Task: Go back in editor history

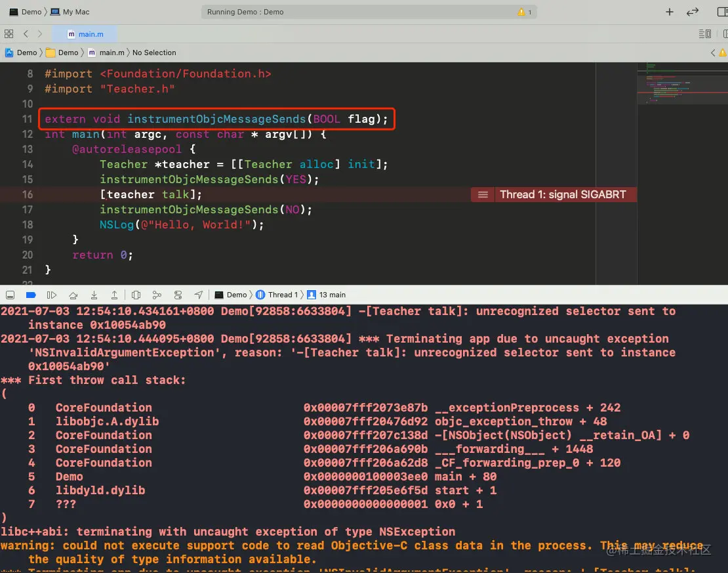Action: coord(26,34)
